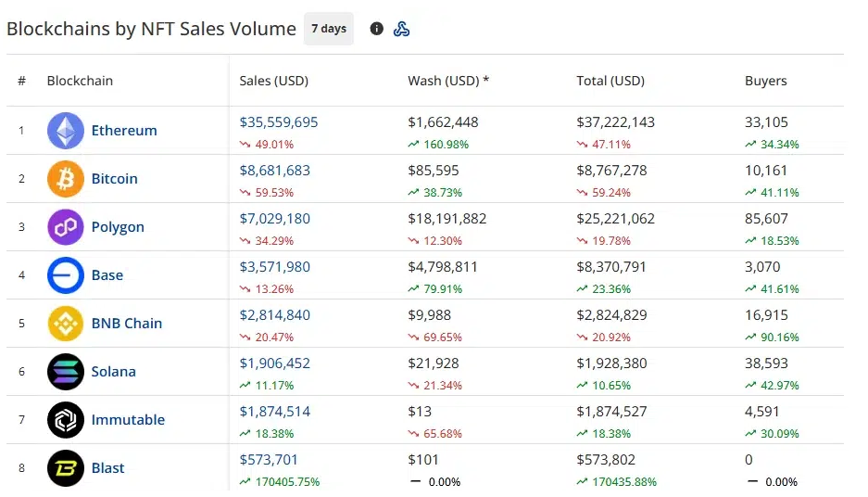Click Polygon sales value $7,029,180
Viewport: 868px width, 497px height.
click(274, 219)
